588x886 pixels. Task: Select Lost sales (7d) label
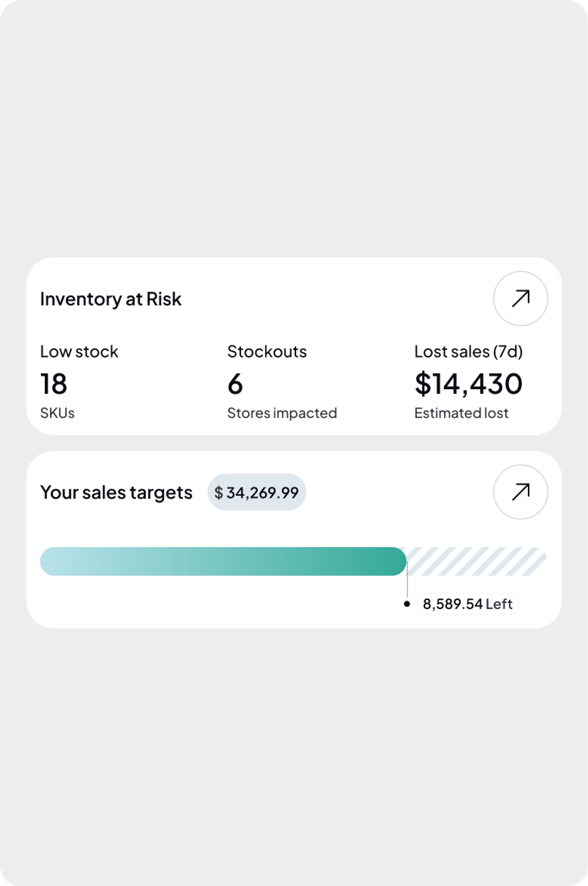coord(468,352)
